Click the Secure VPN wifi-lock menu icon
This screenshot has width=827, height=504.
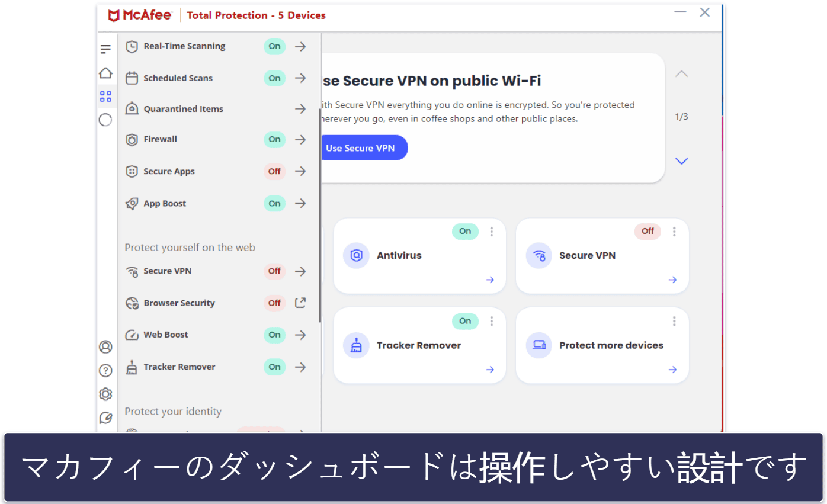[x=132, y=271]
